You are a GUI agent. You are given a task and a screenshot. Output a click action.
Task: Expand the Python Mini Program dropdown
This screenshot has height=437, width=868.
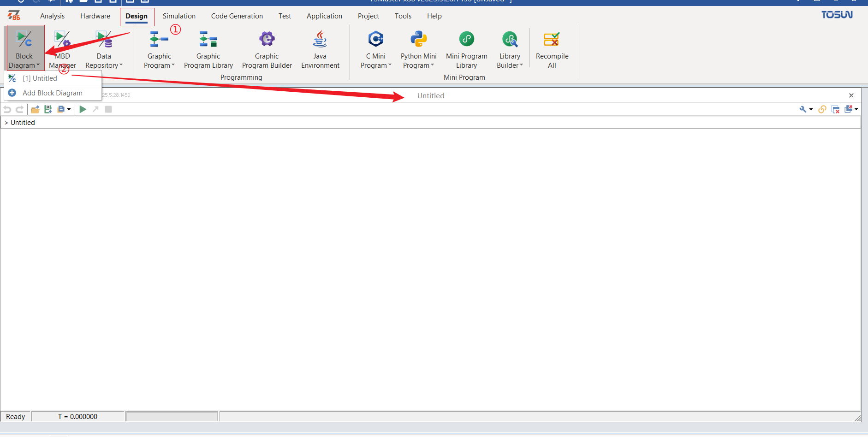(x=418, y=49)
